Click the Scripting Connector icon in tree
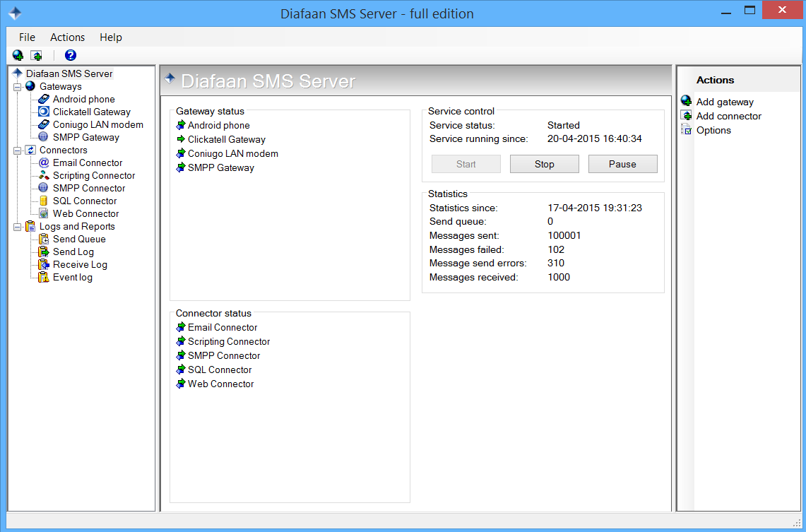The width and height of the screenshot is (806, 532). pos(44,175)
